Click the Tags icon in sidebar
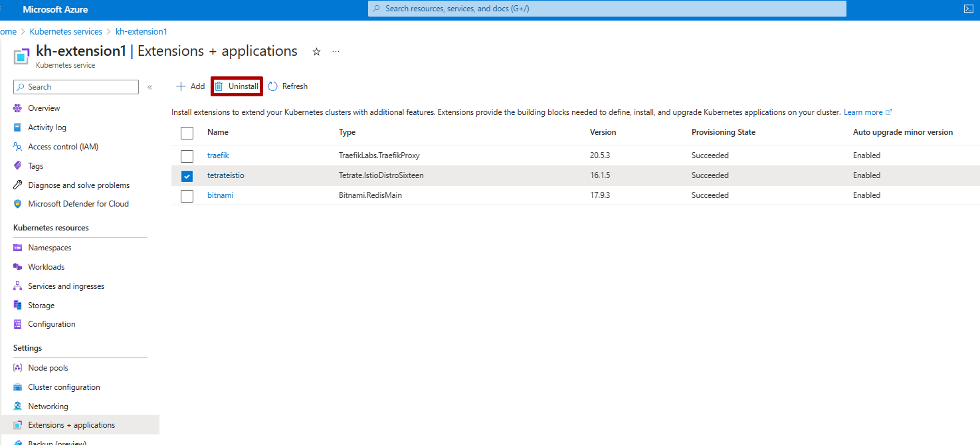Screen dimensions: 980x445 tap(18, 166)
